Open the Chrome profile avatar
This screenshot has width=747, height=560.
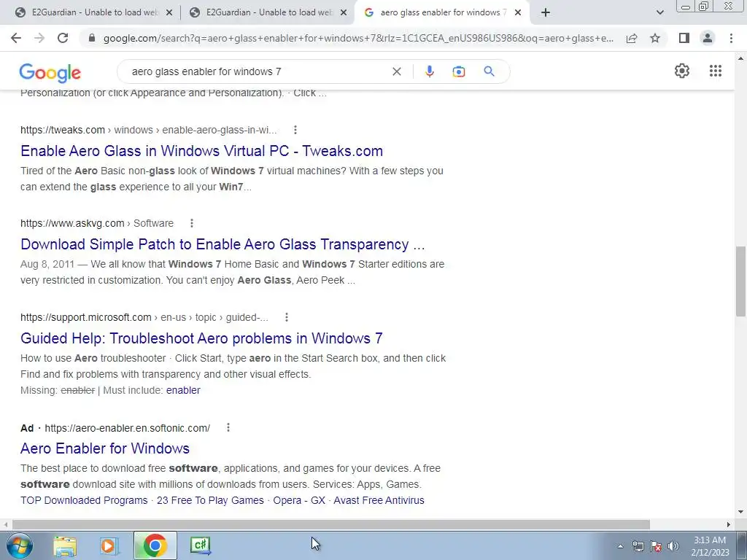point(708,38)
